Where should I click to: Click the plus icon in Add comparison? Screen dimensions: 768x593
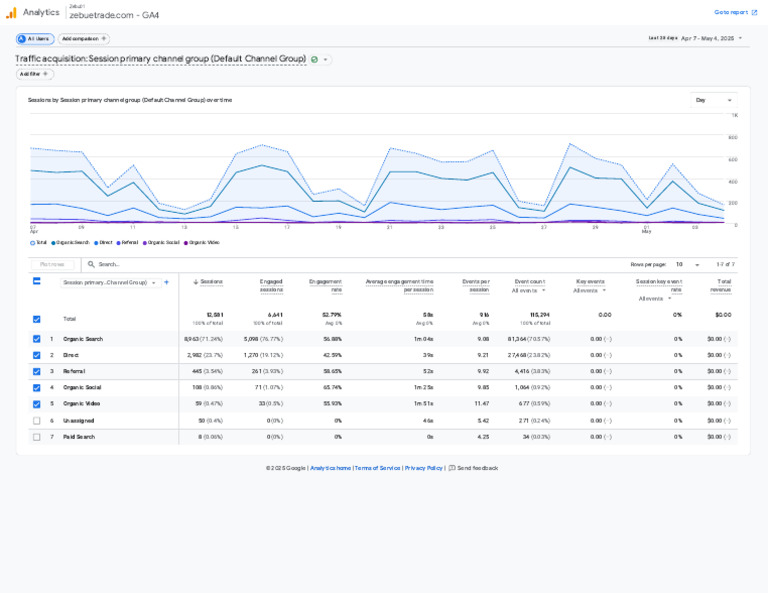(x=103, y=39)
